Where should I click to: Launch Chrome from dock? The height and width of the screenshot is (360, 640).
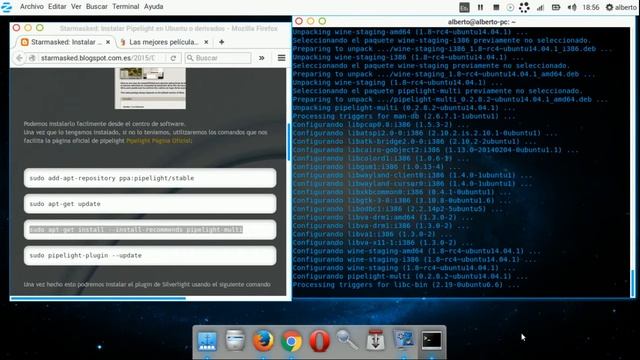point(291,341)
